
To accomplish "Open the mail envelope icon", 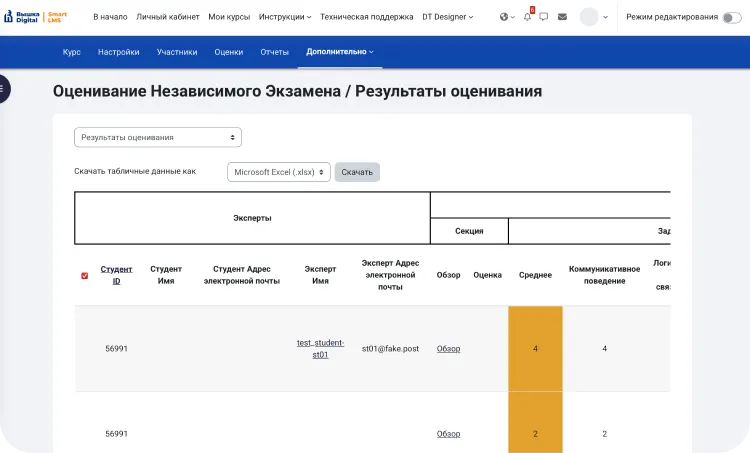I will coord(562,17).
